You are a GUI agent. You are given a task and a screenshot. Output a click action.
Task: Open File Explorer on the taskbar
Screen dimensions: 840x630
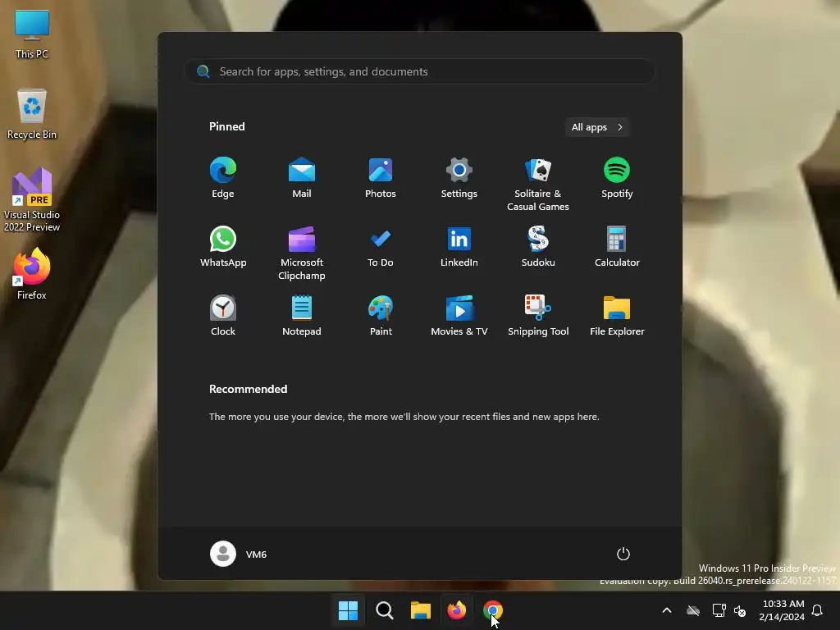(x=421, y=610)
